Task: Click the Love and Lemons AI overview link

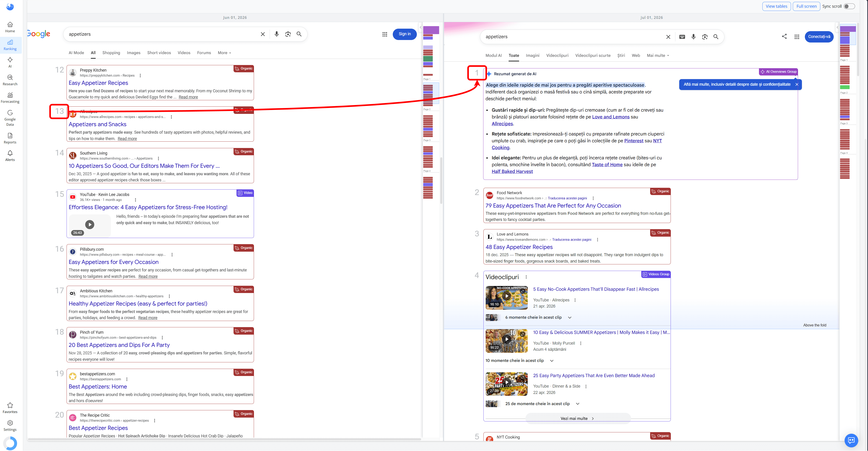Action: coord(611,117)
